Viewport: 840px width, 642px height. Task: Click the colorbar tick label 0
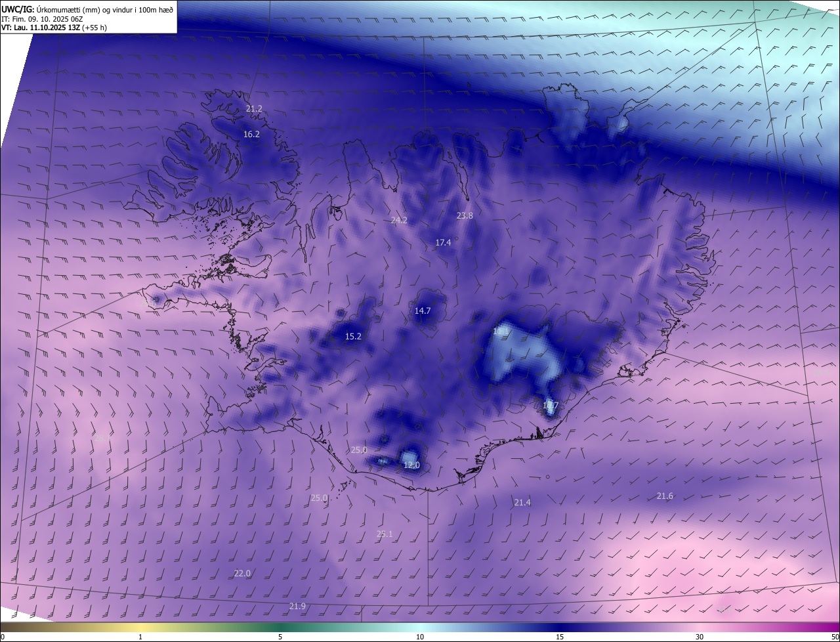[x=3, y=637]
